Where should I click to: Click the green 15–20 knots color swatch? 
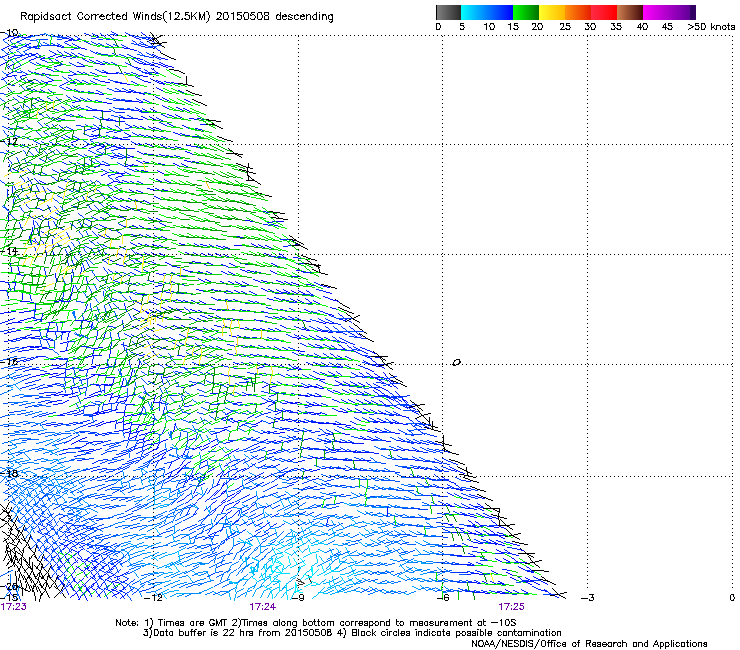pyautogui.click(x=526, y=12)
